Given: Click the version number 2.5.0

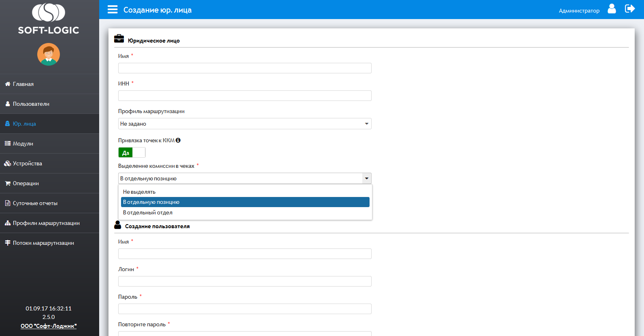Looking at the screenshot, I should (x=49, y=317).
